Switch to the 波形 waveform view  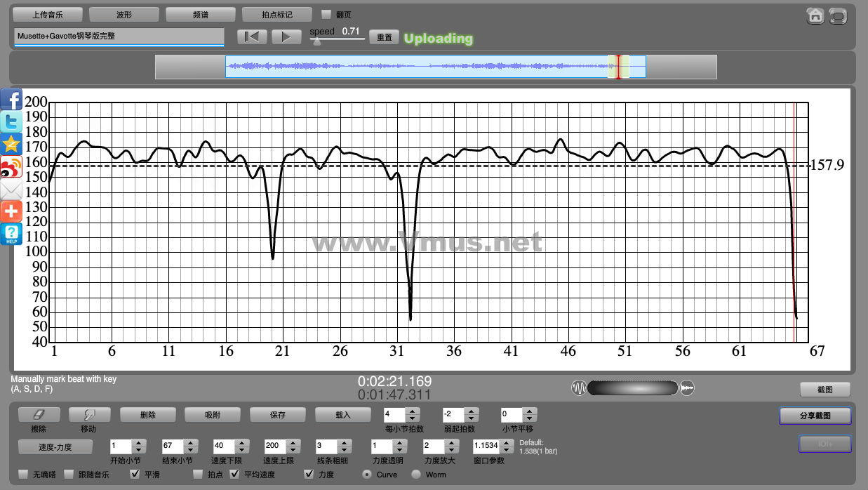124,14
